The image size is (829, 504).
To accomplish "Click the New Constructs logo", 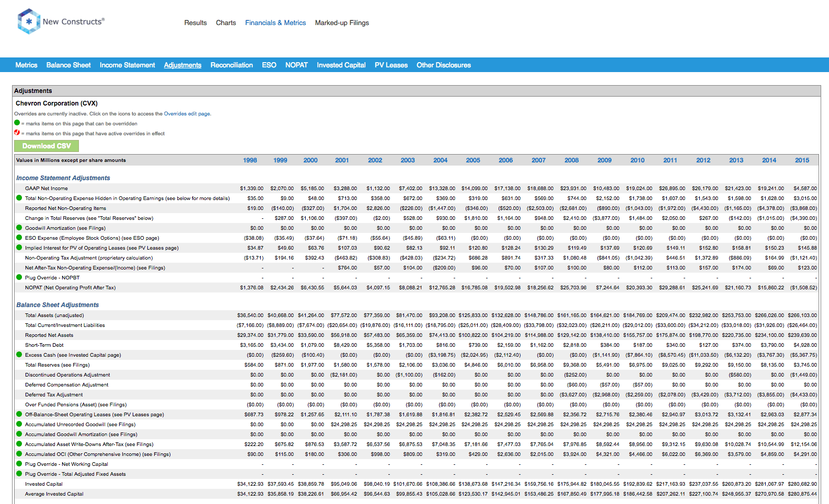I will pos(61,21).
